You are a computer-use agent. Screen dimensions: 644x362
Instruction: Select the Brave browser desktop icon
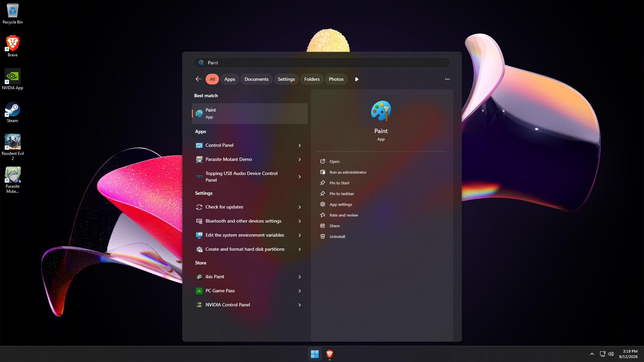tap(12, 46)
